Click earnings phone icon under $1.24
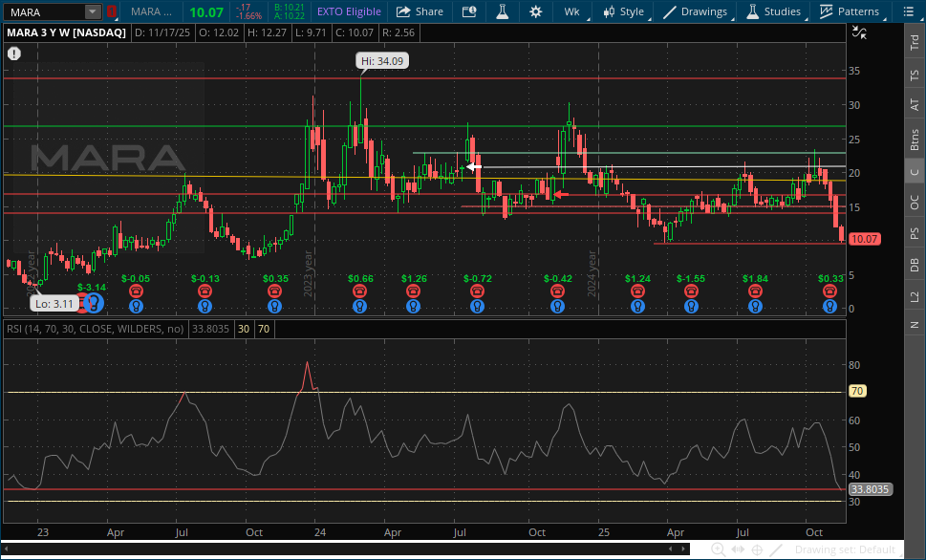Image resolution: width=926 pixels, height=560 pixels. coord(637,291)
